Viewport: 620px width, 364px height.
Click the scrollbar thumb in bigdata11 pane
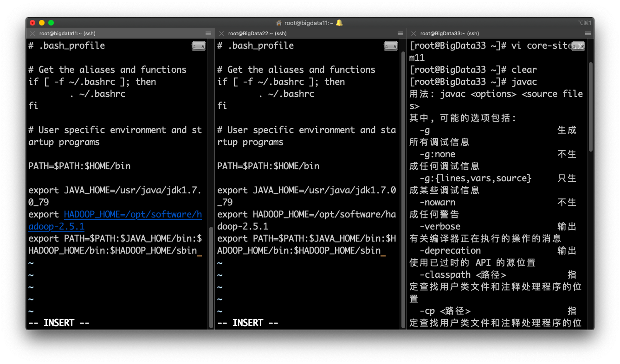click(211, 277)
